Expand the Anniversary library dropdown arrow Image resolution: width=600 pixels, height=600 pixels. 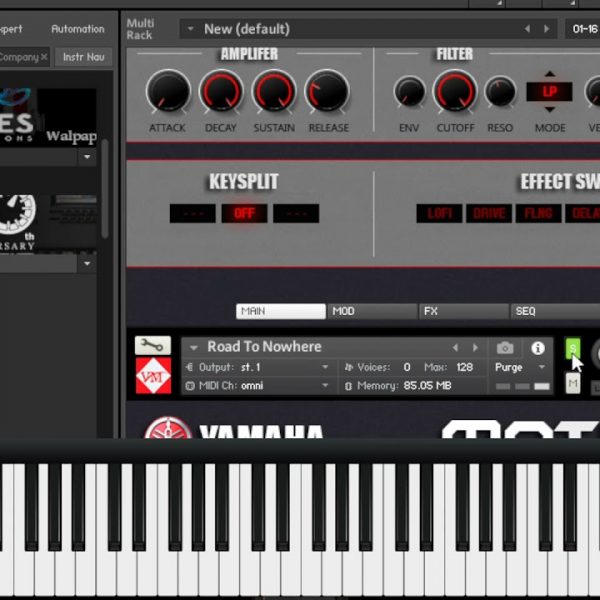point(87,264)
